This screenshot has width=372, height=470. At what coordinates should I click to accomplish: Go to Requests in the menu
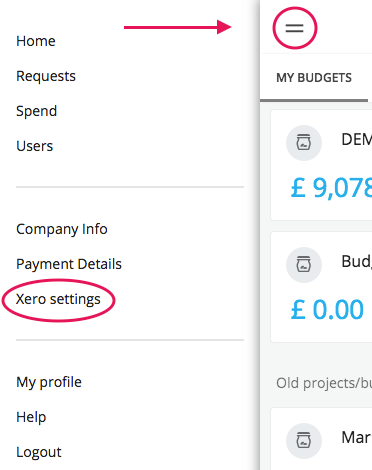pos(46,76)
